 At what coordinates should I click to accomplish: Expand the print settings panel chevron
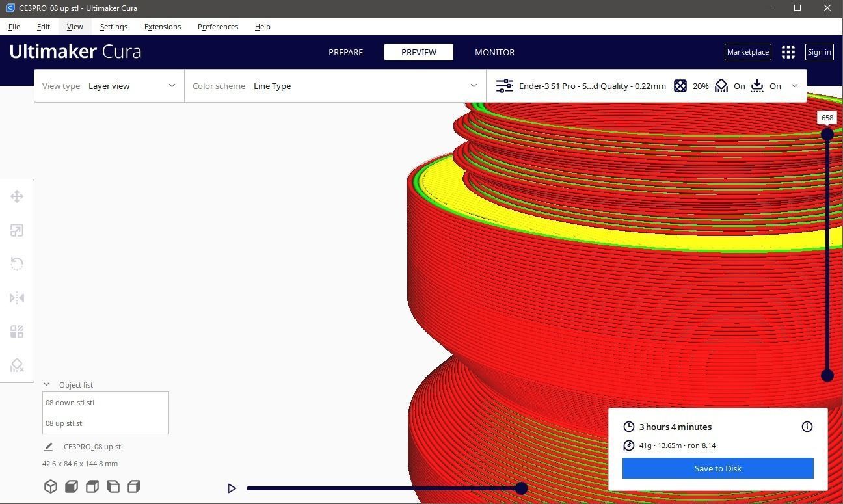pos(794,86)
